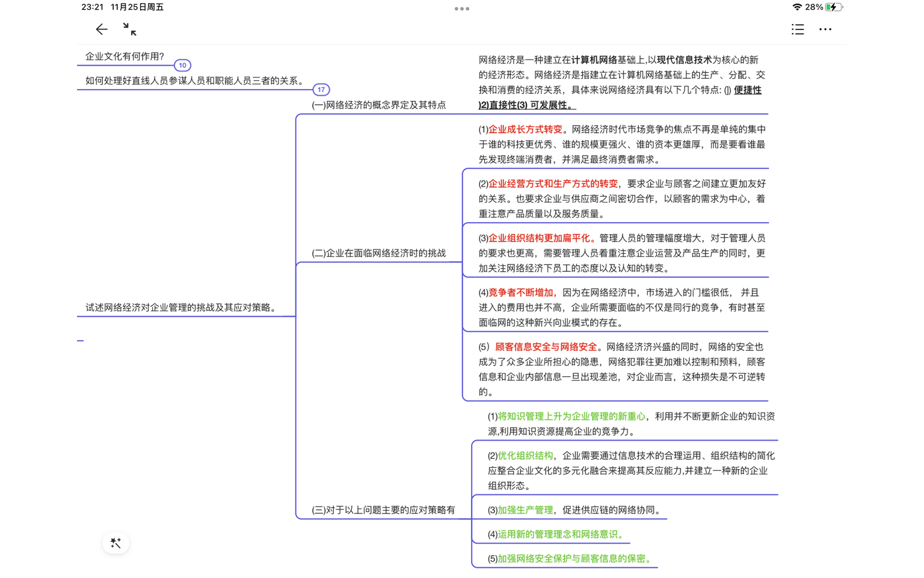The width and height of the screenshot is (924, 578).
Task: Tap the magic wand style button
Action: click(116, 543)
